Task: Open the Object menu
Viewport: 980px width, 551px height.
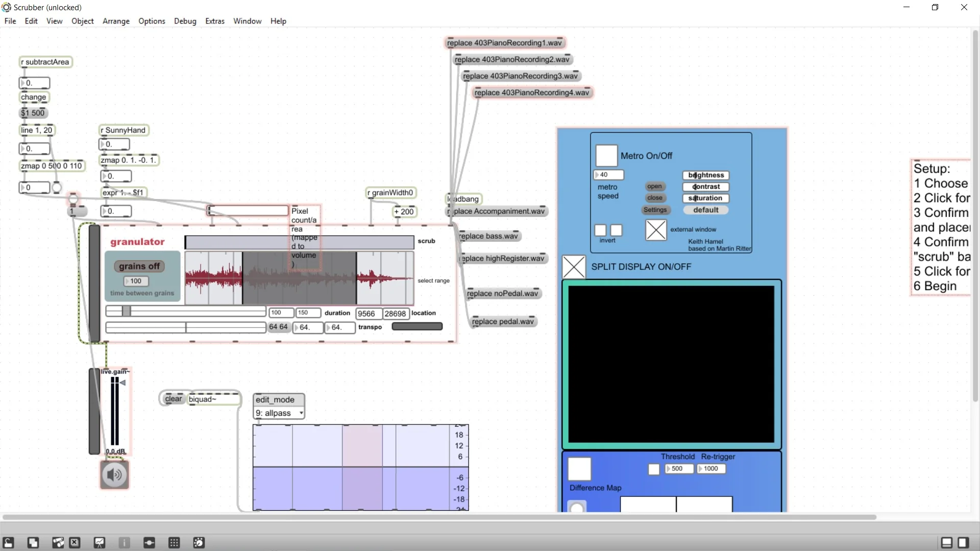Action: pos(83,21)
